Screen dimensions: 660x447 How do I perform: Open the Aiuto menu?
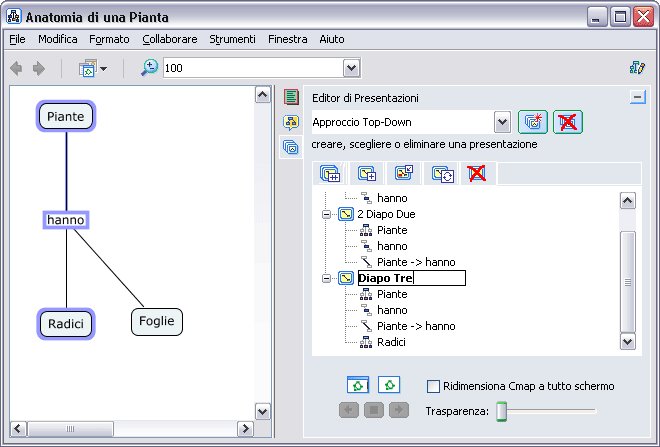point(332,39)
